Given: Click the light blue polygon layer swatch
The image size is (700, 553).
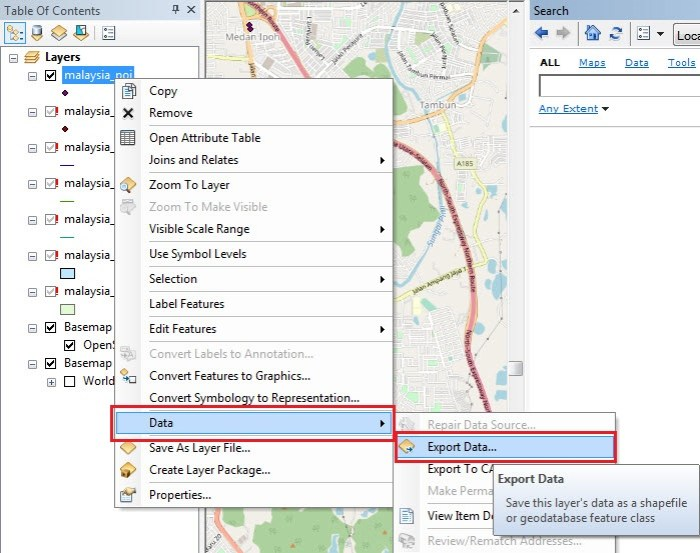Looking at the screenshot, I should pos(67,273).
